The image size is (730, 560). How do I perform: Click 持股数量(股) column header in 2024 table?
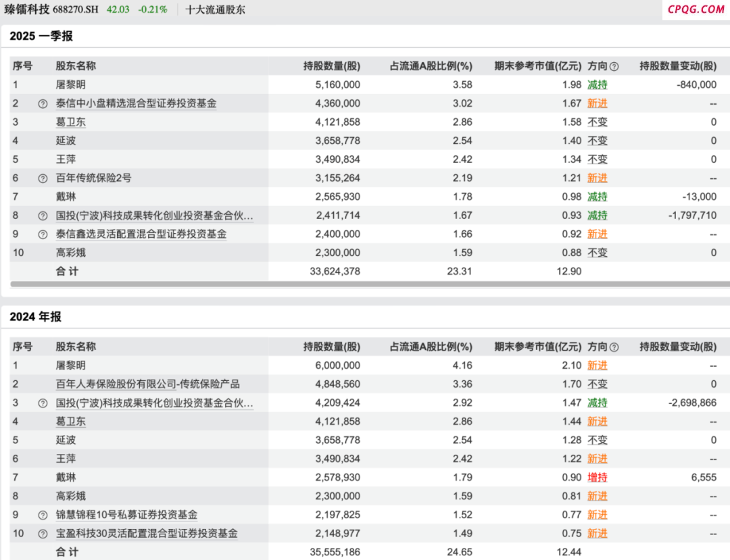331,347
